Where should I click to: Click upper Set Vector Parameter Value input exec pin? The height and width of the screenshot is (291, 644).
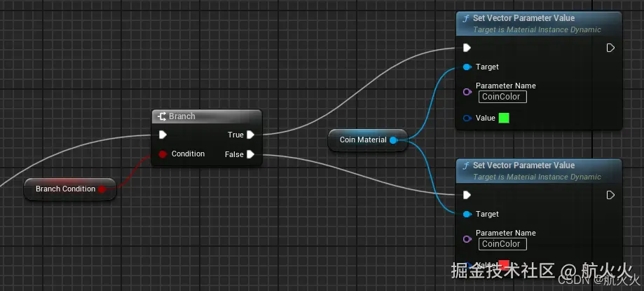point(467,48)
